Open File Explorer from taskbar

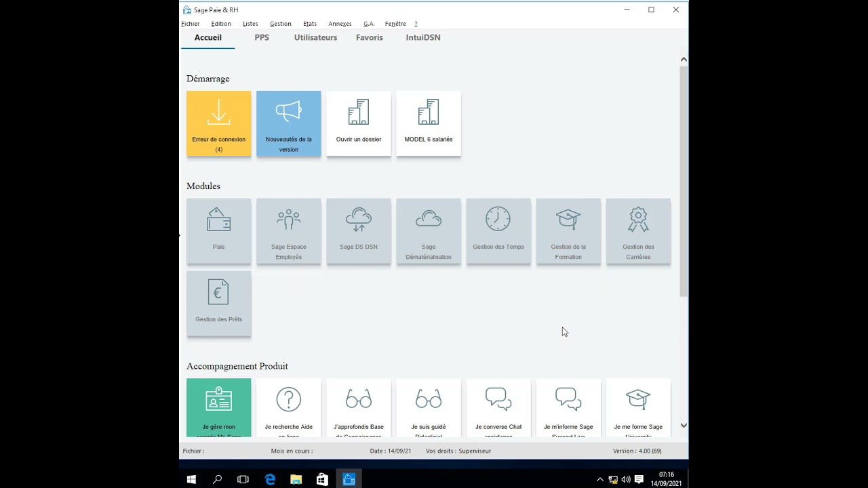coord(296,479)
